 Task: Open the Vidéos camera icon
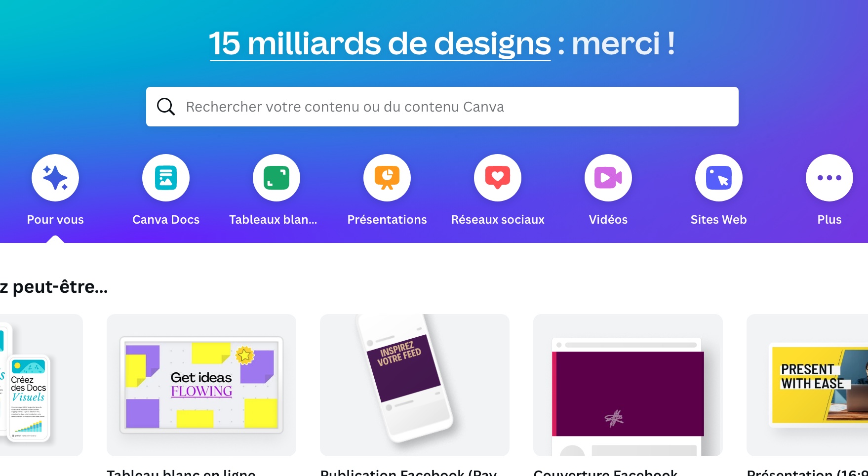[x=608, y=178]
